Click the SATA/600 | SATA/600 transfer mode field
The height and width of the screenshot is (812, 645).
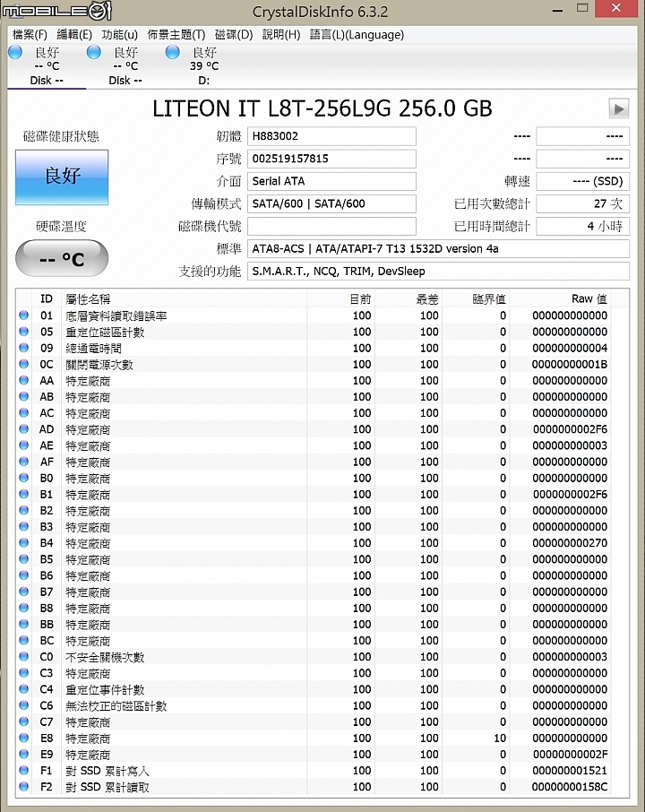click(x=331, y=203)
